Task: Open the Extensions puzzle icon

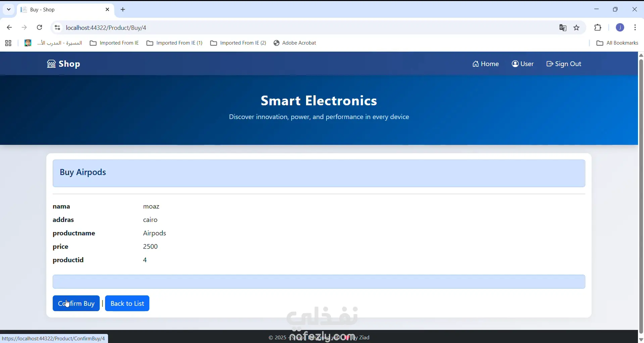Action: click(x=598, y=27)
